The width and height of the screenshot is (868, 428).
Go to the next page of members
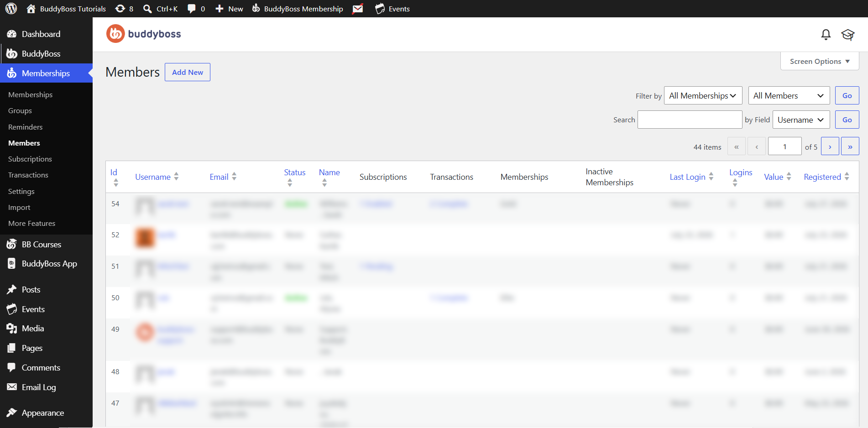(830, 146)
